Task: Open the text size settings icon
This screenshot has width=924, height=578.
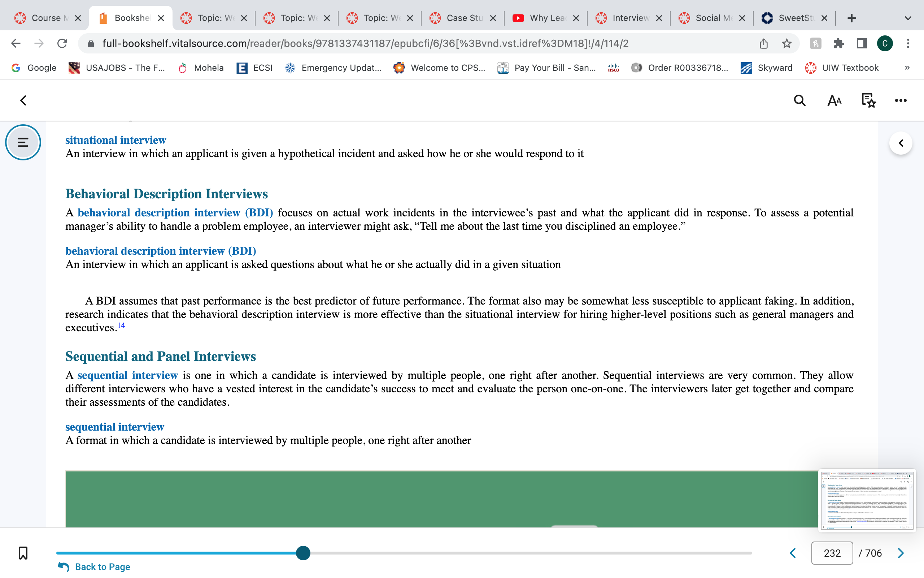Action: tap(834, 100)
